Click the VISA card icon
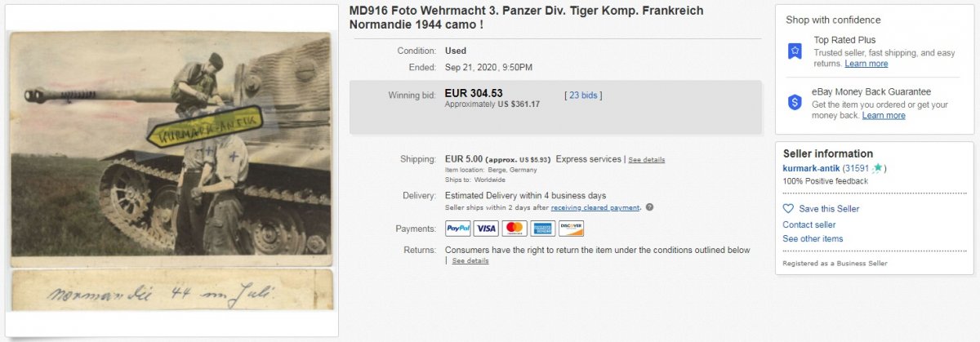Image resolution: width=980 pixels, height=342 pixels. (x=486, y=229)
